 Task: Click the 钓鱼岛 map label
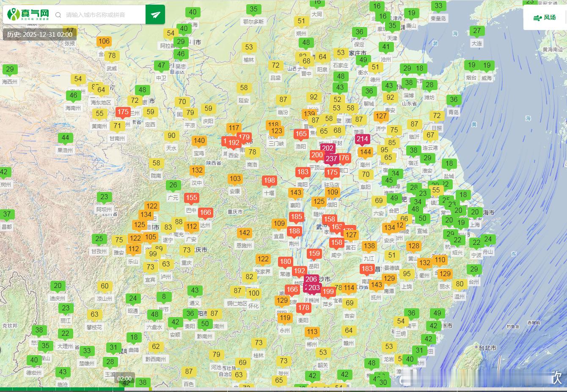pyautogui.click(x=513, y=327)
